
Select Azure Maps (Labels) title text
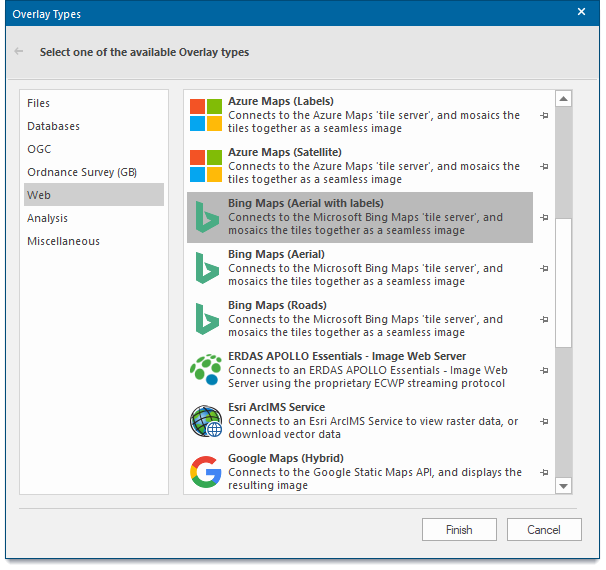pyautogui.click(x=281, y=101)
